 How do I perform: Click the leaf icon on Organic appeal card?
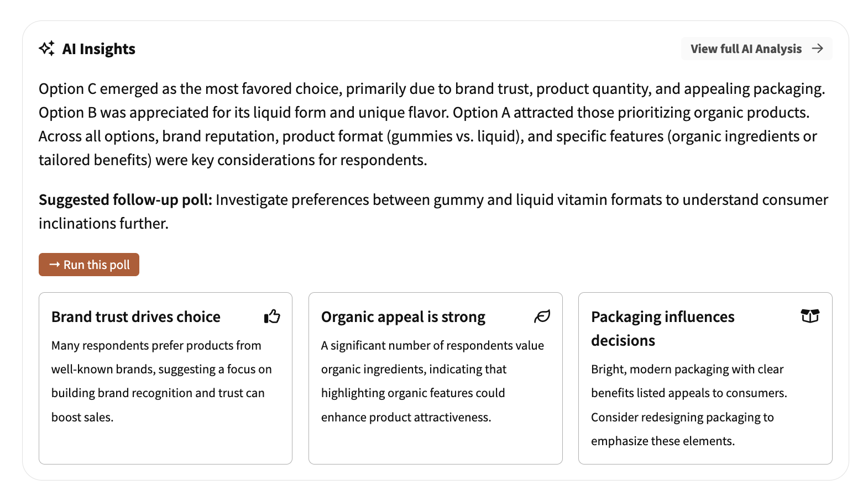tap(542, 316)
